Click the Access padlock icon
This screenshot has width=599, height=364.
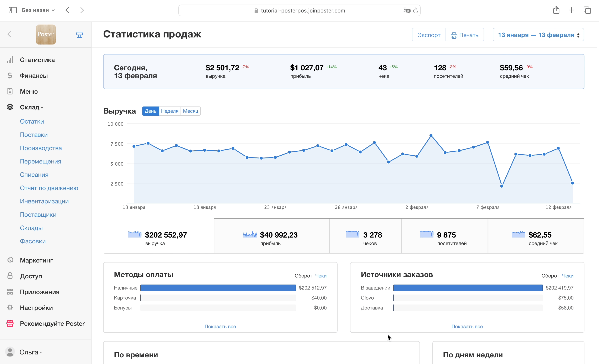click(x=10, y=276)
